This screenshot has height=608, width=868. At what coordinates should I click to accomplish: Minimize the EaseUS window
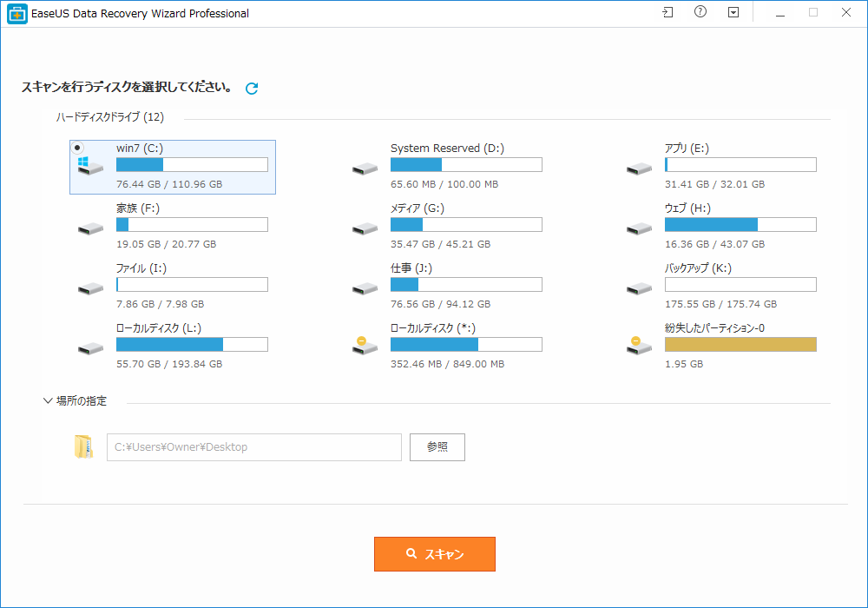point(780,13)
